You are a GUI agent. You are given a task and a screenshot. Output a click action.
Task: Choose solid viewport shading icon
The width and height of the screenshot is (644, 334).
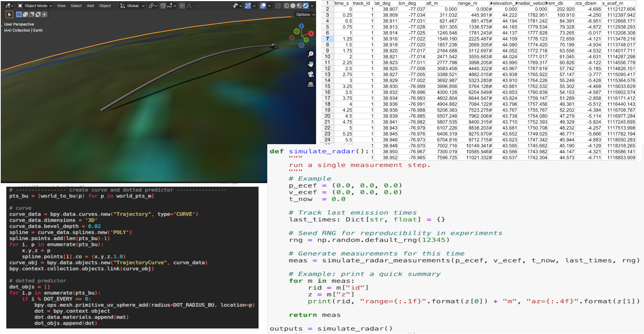click(293, 6)
